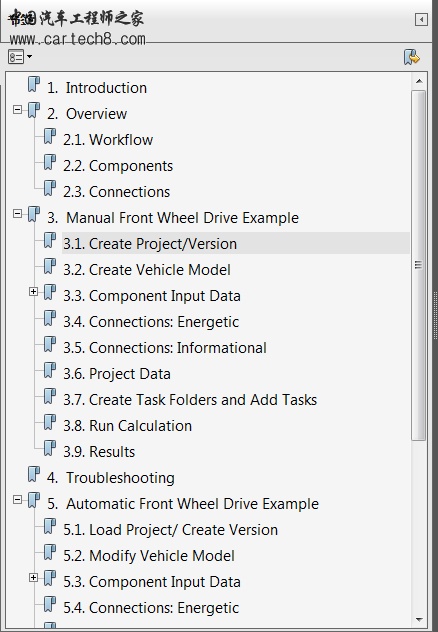Click the scrollbar up arrow

419,81
